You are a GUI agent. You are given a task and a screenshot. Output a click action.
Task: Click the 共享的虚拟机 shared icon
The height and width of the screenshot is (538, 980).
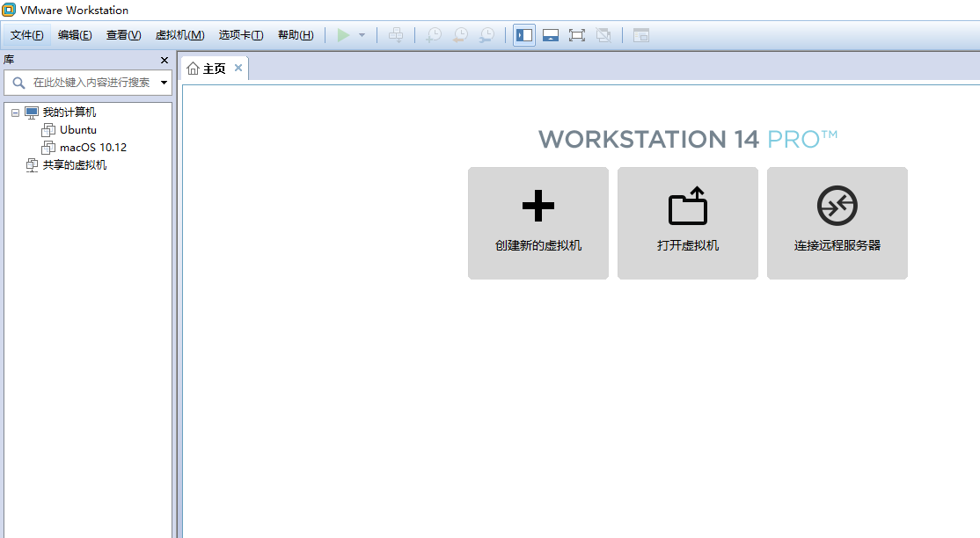point(32,165)
